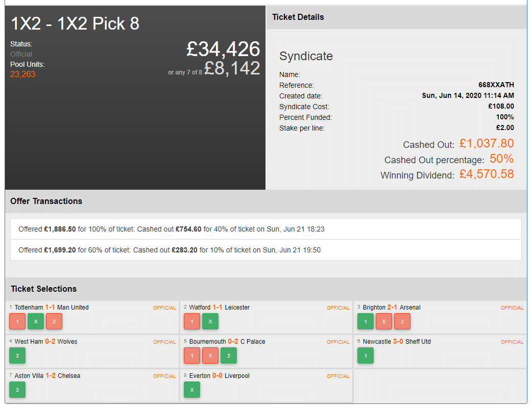This screenshot has width=532, height=409.
Task: Click '1' selection for Watford vs Leicester
Action: [x=192, y=321]
